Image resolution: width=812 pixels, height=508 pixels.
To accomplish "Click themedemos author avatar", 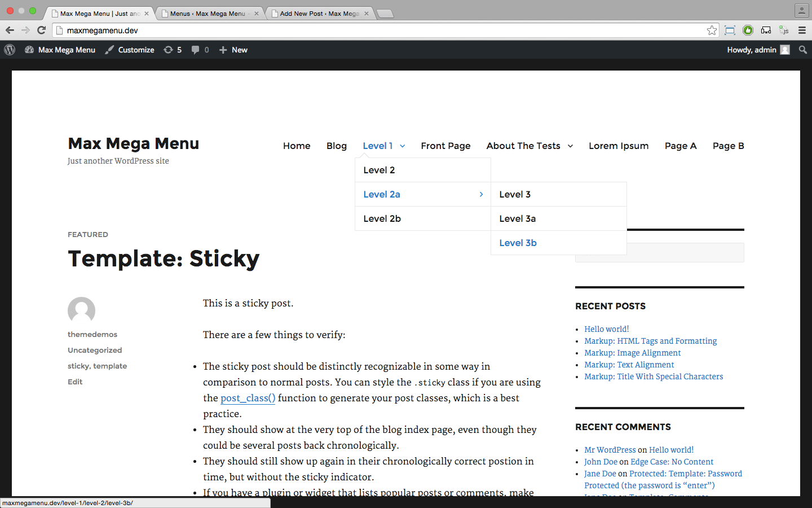I will (81, 310).
